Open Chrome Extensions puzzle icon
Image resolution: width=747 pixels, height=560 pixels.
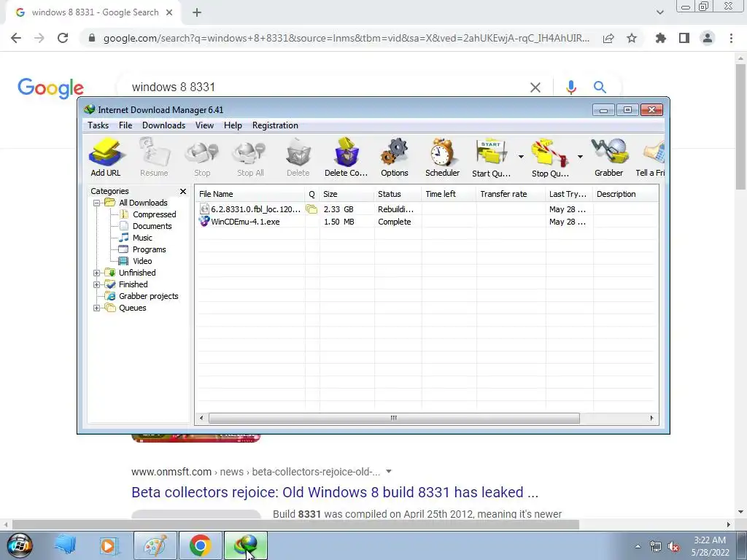[x=661, y=38]
